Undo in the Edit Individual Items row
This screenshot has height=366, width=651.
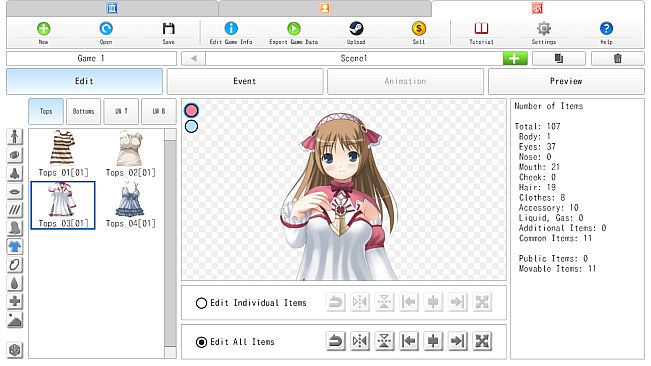[x=335, y=302]
